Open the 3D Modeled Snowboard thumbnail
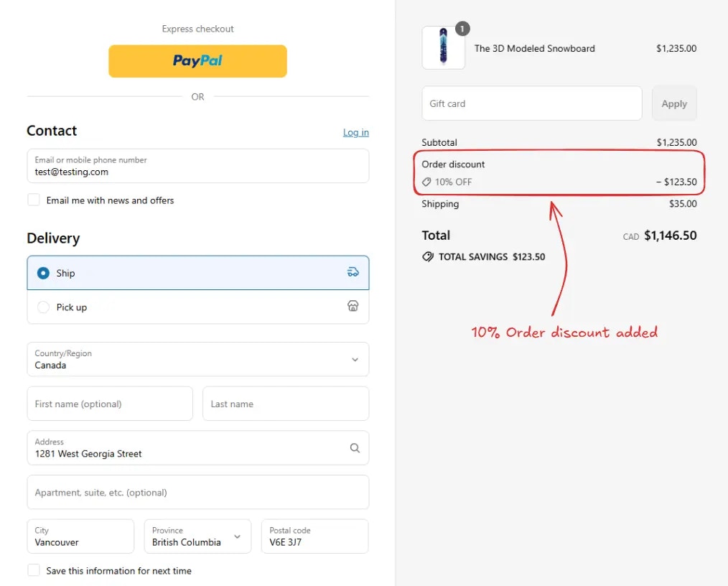The height and width of the screenshot is (586, 728). [x=444, y=48]
